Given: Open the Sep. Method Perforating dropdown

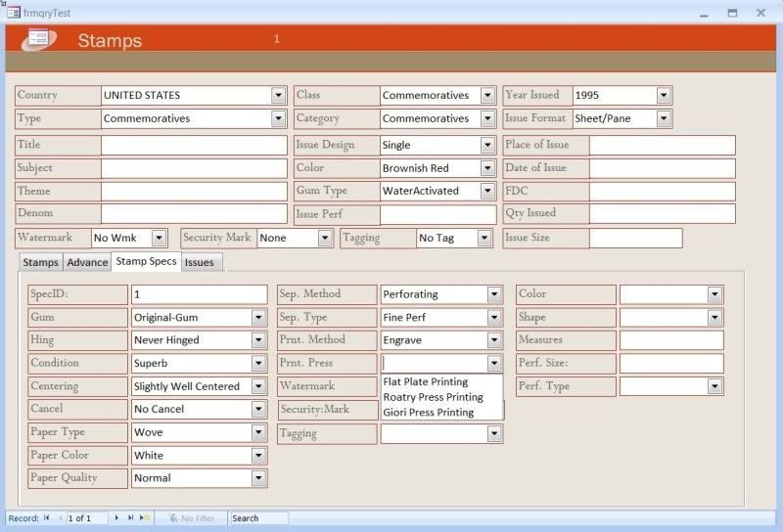Looking at the screenshot, I should [x=494, y=294].
